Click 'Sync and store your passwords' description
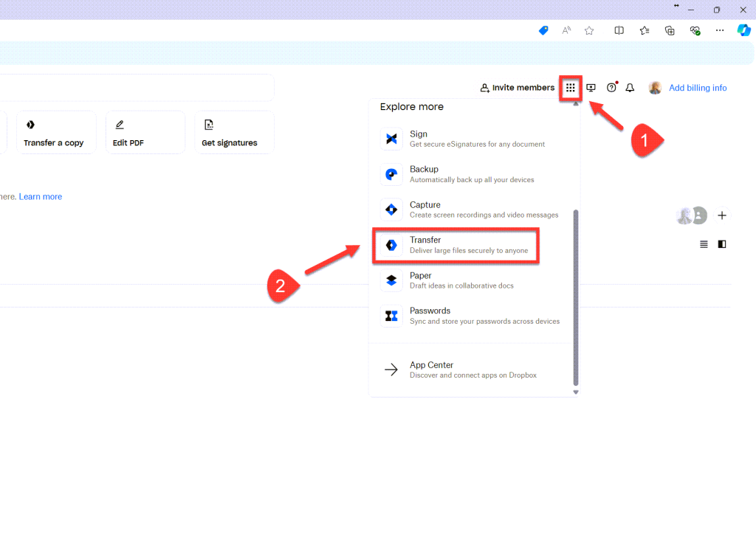Screen dimensions: 756x557 (x=484, y=322)
